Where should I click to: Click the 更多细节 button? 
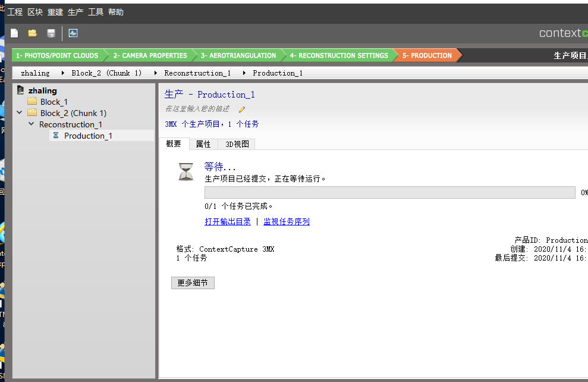[x=193, y=283]
